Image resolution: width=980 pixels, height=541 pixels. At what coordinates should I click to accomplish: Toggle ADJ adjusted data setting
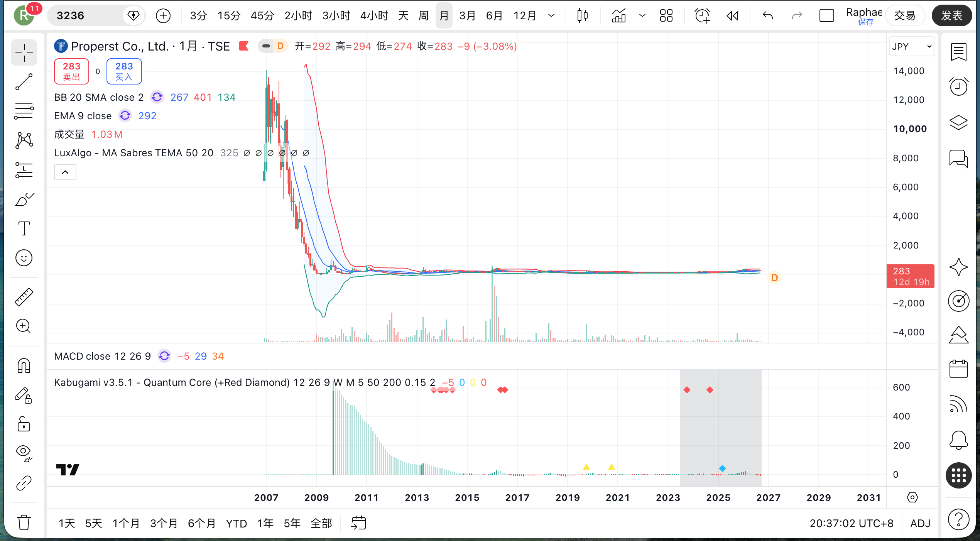pyautogui.click(x=920, y=523)
